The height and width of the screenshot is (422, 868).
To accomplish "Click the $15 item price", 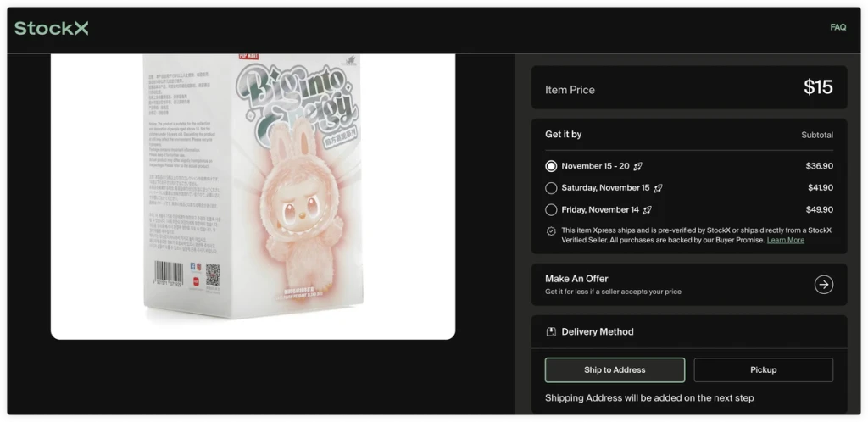I will pos(818,87).
